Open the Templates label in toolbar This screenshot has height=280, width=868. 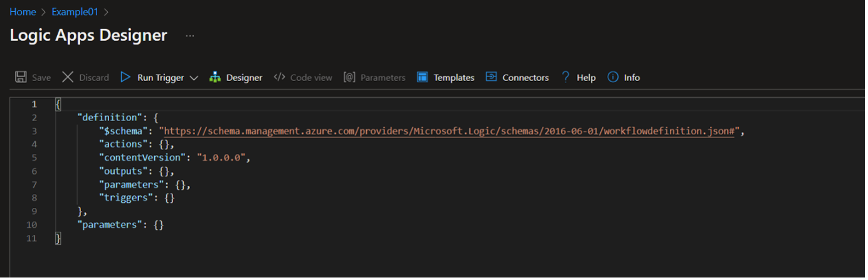coord(454,78)
